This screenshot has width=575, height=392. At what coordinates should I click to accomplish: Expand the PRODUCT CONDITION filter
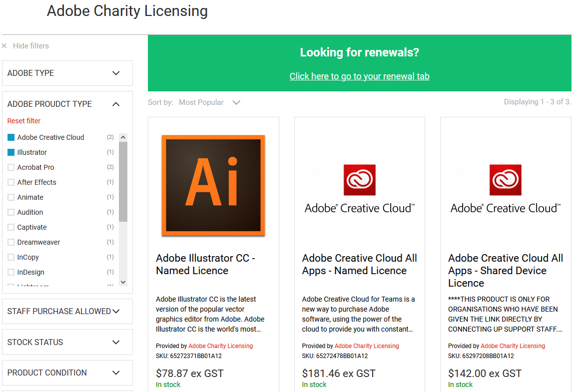67,373
